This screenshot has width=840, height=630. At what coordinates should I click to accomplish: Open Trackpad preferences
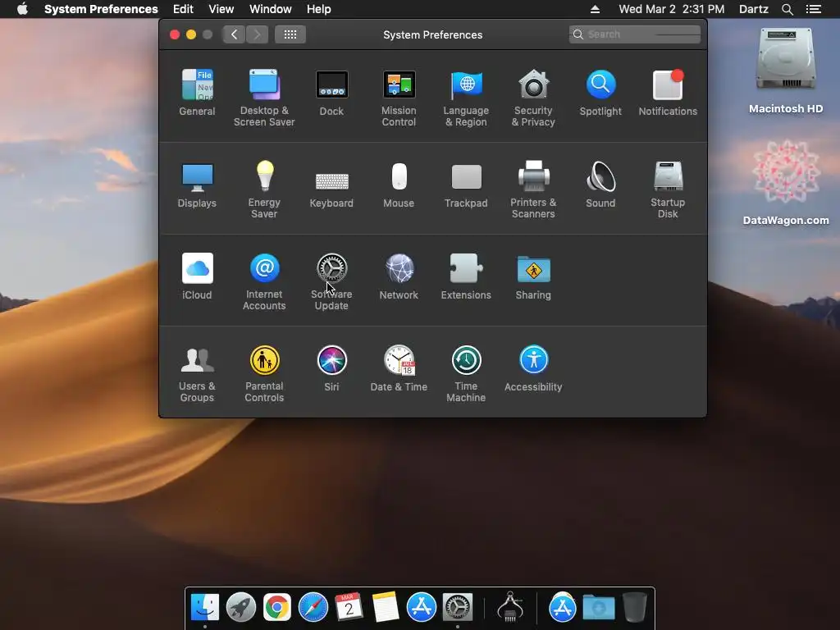tap(466, 185)
